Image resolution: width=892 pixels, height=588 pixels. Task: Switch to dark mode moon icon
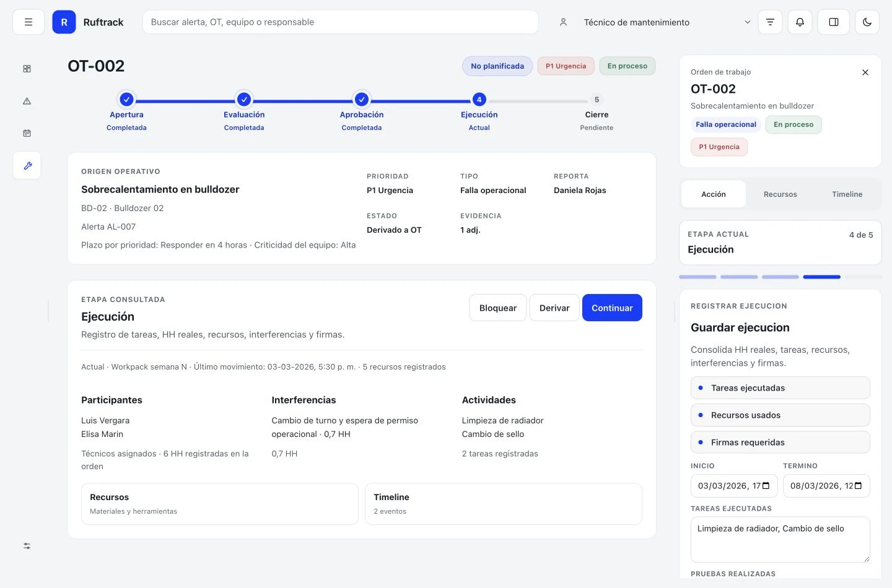pyautogui.click(x=867, y=22)
